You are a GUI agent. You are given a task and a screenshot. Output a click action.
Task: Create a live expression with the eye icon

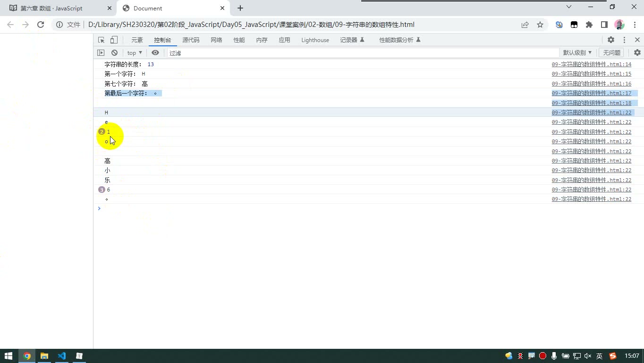click(x=155, y=53)
